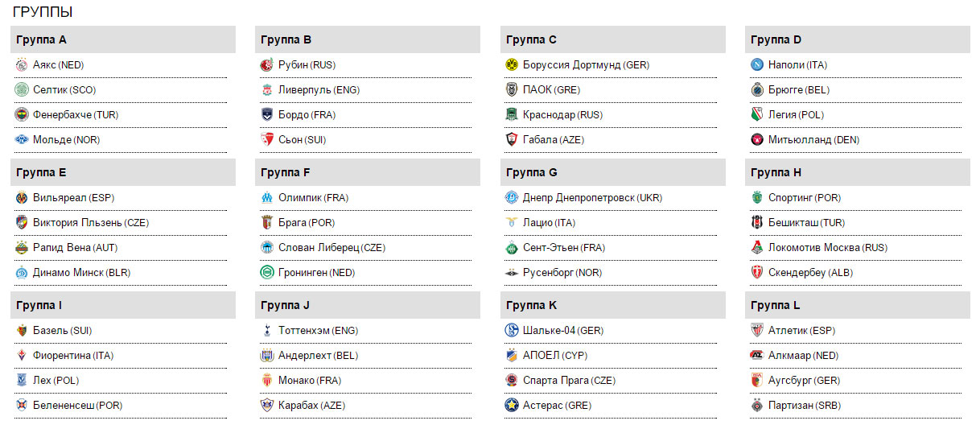Viewport: 980px width, 429px height.
Task: Click the Ajax club crest icon
Action: point(22,65)
